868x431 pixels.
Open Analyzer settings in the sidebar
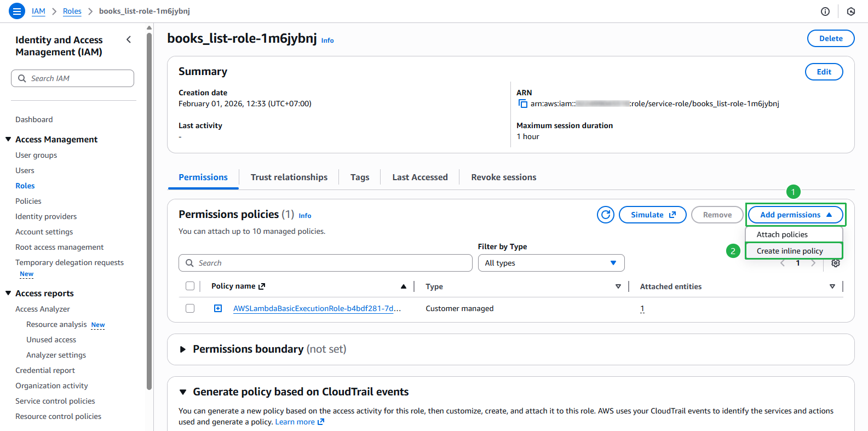coord(56,355)
